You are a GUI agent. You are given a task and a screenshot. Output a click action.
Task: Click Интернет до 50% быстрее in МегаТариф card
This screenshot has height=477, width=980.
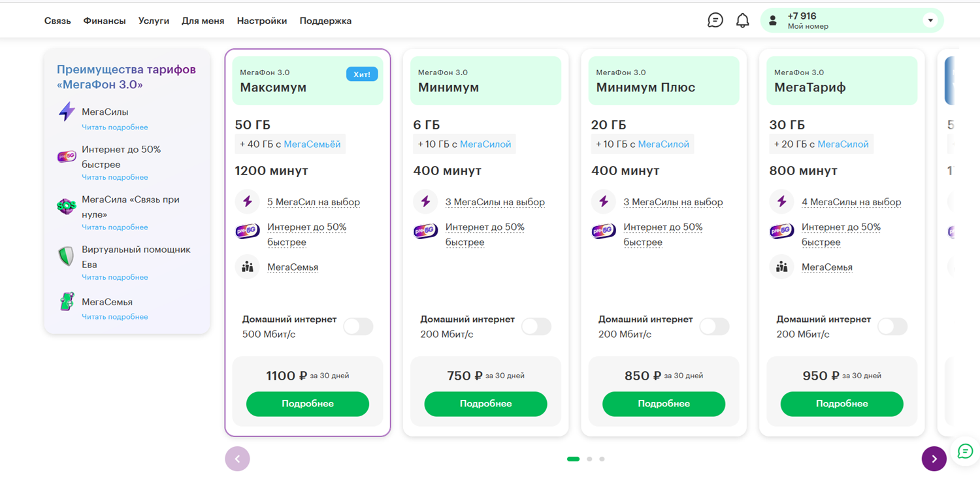coord(841,235)
